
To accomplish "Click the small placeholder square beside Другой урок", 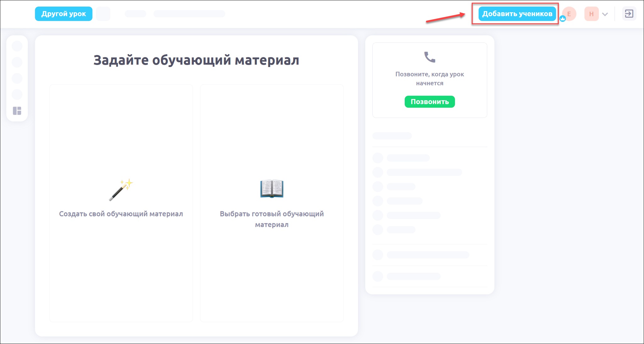I will pos(103,14).
